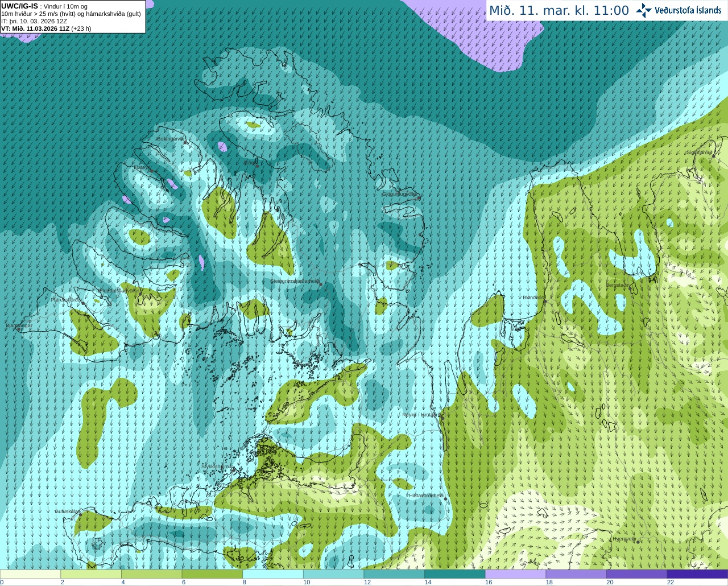The height and width of the screenshot is (586, 728).
Task: Pick the palest 0–2 m/s legend swatch
Action: click(30, 574)
